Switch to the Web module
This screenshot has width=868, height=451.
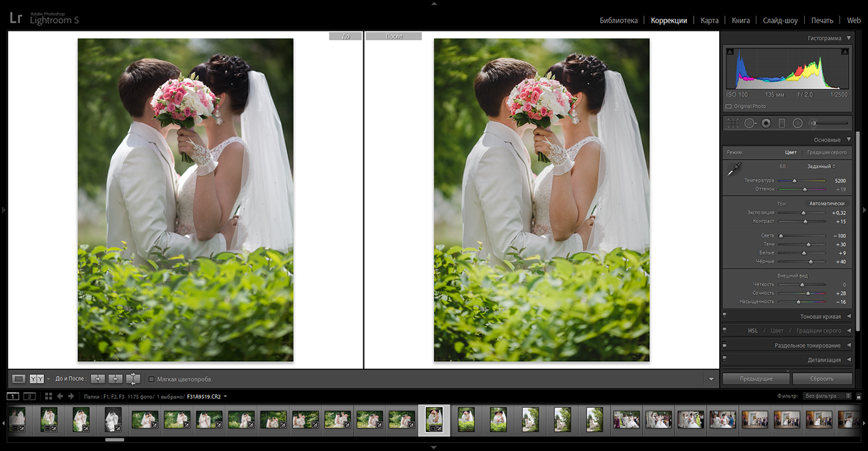(854, 20)
